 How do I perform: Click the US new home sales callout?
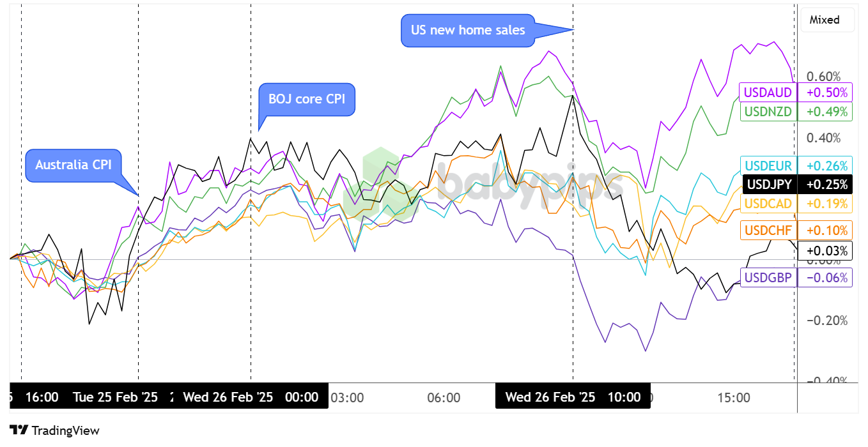pyautogui.click(x=467, y=30)
